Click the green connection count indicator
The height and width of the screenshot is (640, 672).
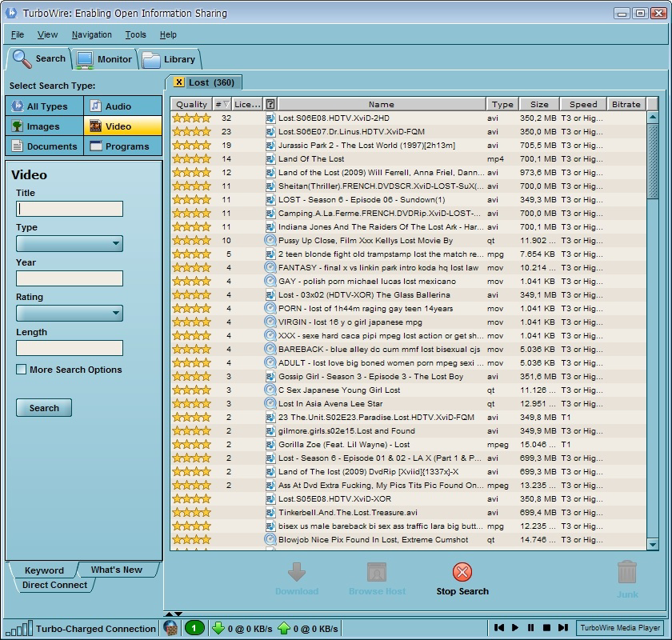point(194,629)
